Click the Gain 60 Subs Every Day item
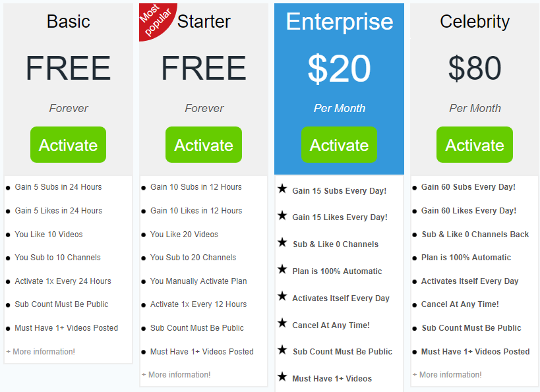 click(468, 187)
